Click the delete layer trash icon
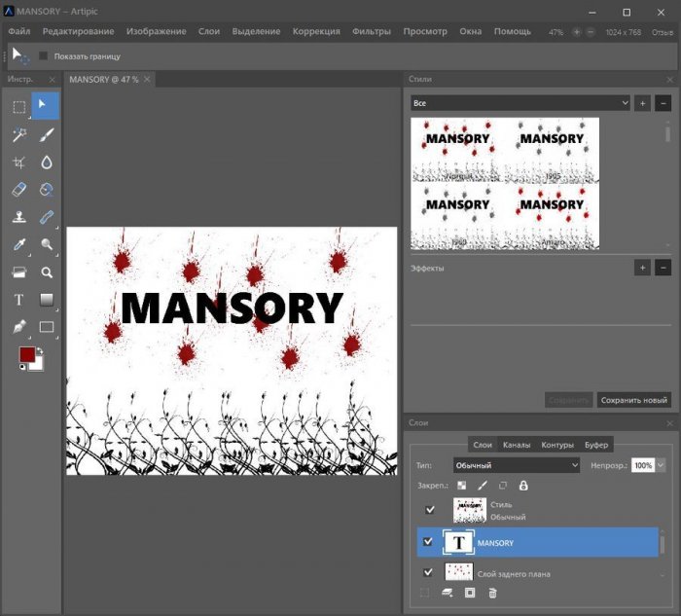The image size is (681, 616). pyautogui.click(x=492, y=592)
